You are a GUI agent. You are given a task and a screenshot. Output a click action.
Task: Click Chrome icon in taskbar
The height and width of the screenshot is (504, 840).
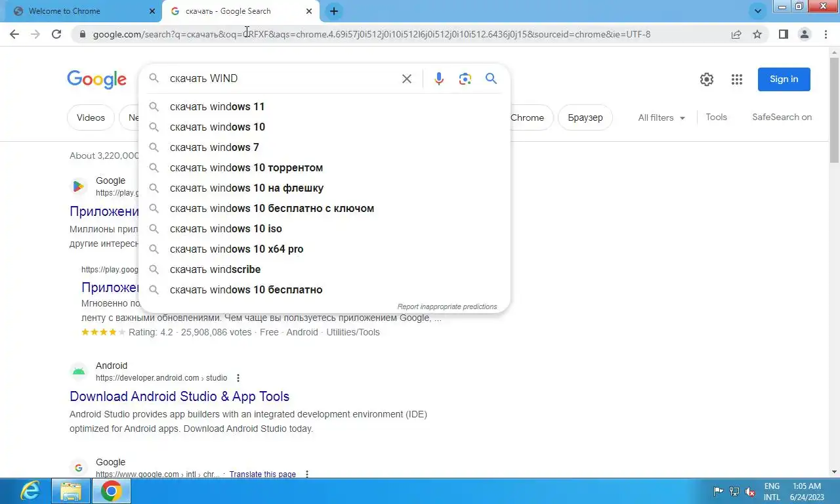(x=112, y=491)
